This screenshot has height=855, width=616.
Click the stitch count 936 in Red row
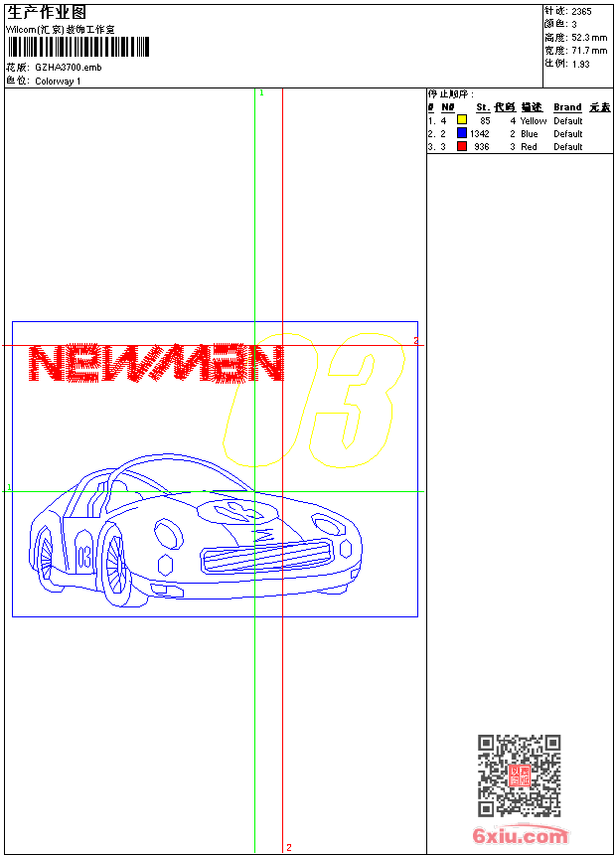(482, 147)
